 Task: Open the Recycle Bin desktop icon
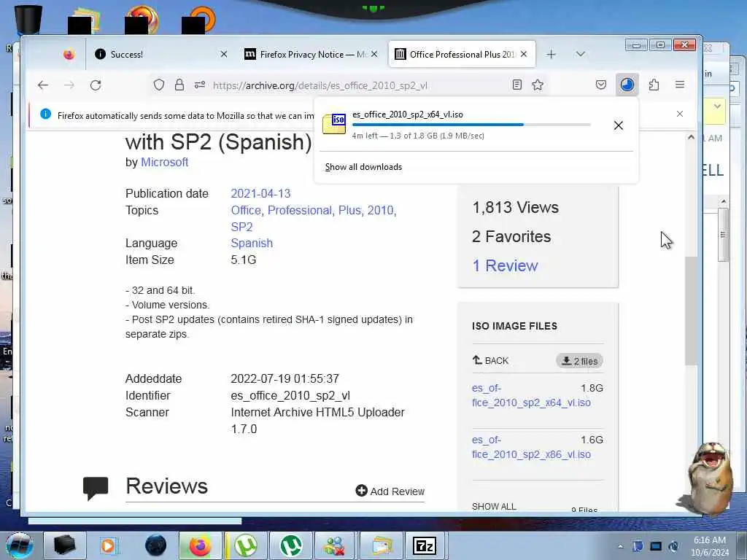tap(28, 19)
